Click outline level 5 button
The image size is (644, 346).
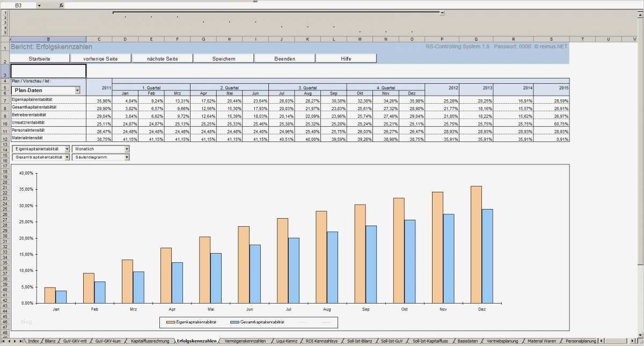[5, 33]
